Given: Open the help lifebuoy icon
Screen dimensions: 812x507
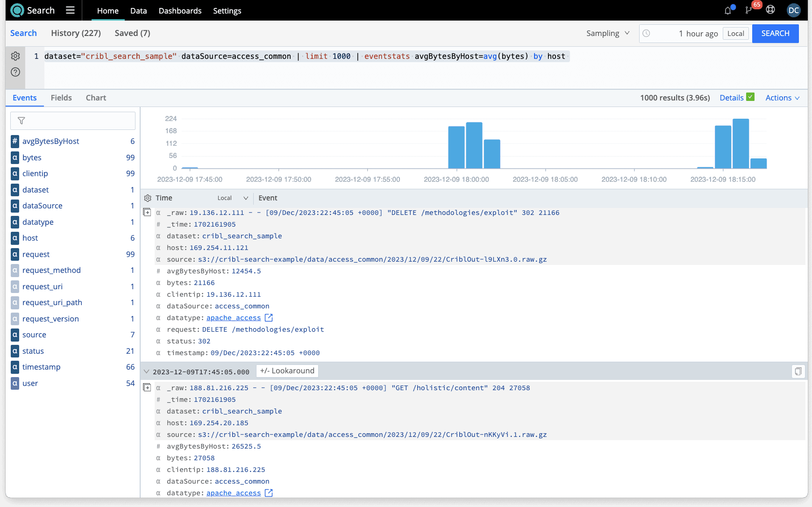Looking at the screenshot, I should click(770, 10).
